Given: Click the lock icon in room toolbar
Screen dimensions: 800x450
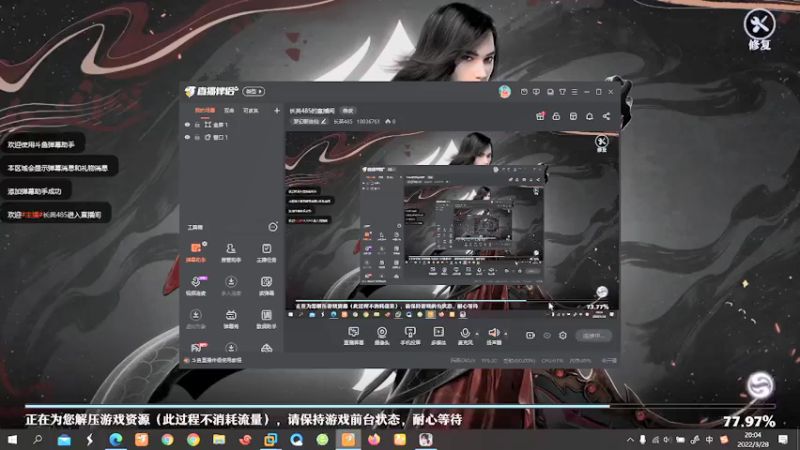Looking at the screenshot, I should point(556,116).
